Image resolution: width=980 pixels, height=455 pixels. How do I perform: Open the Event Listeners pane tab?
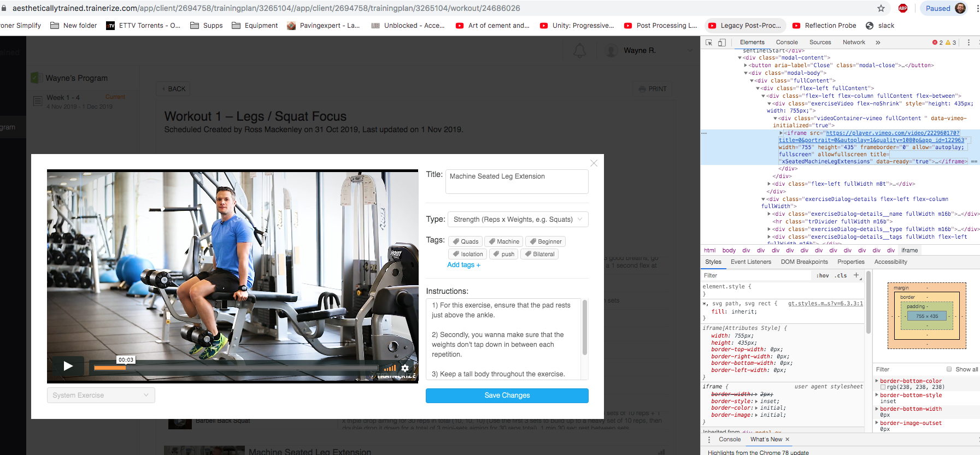click(x=751, y=262)
